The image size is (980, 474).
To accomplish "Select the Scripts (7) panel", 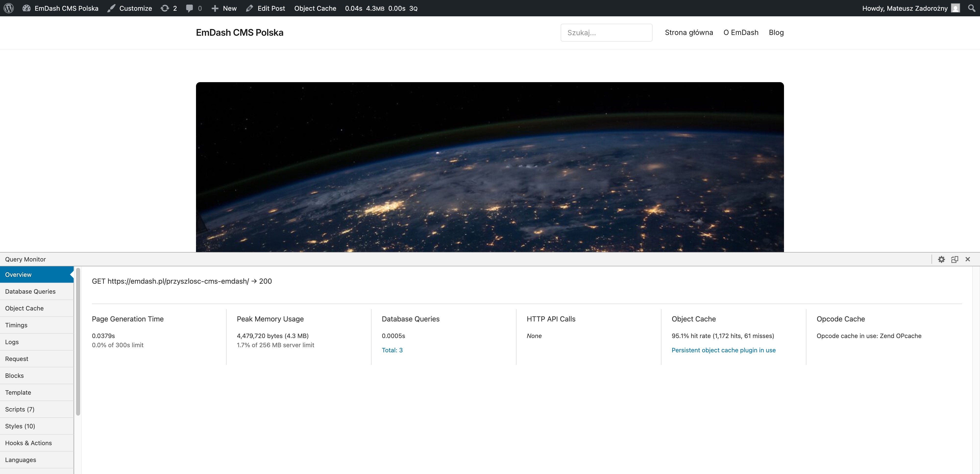I will point(20,409).
